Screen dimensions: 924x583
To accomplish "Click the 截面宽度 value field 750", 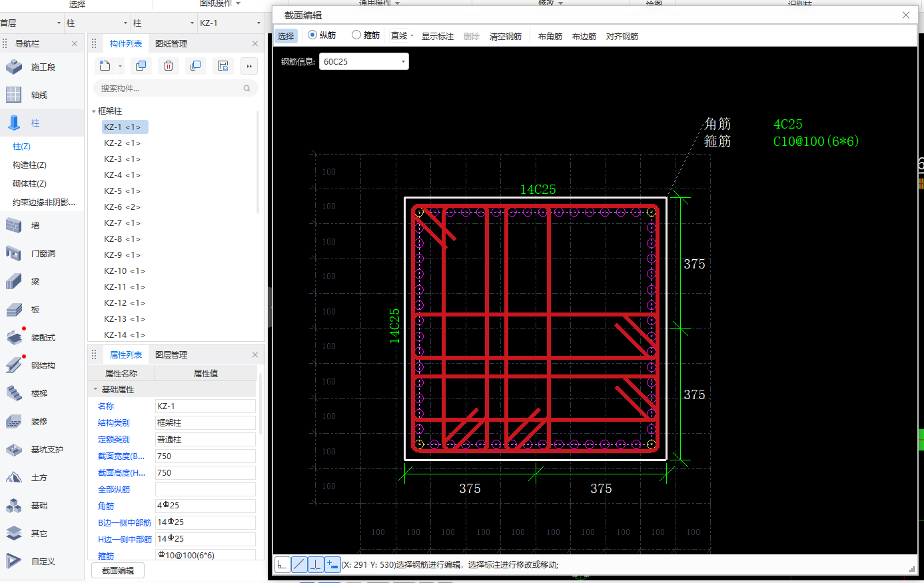I will pos(205,456).
